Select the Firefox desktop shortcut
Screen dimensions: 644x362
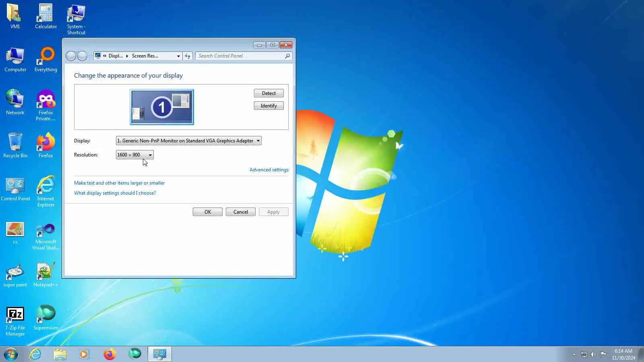point(46,146)
